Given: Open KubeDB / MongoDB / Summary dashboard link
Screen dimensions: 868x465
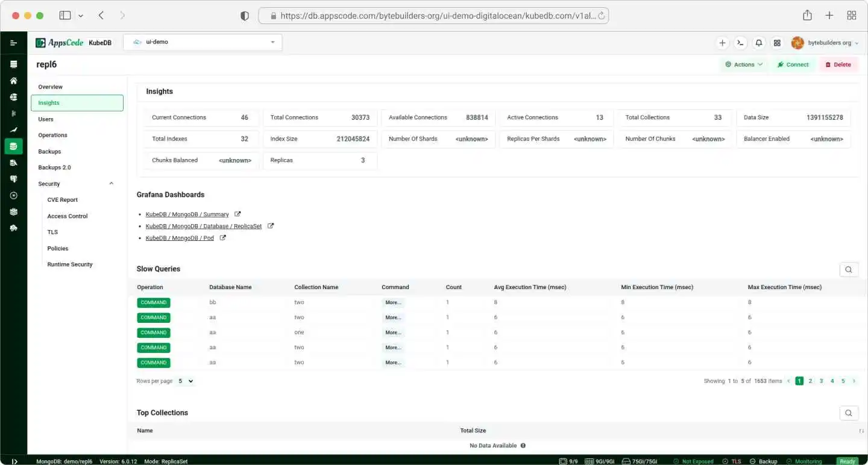Looking at the screenshot, I should click(x=187, y=214).
